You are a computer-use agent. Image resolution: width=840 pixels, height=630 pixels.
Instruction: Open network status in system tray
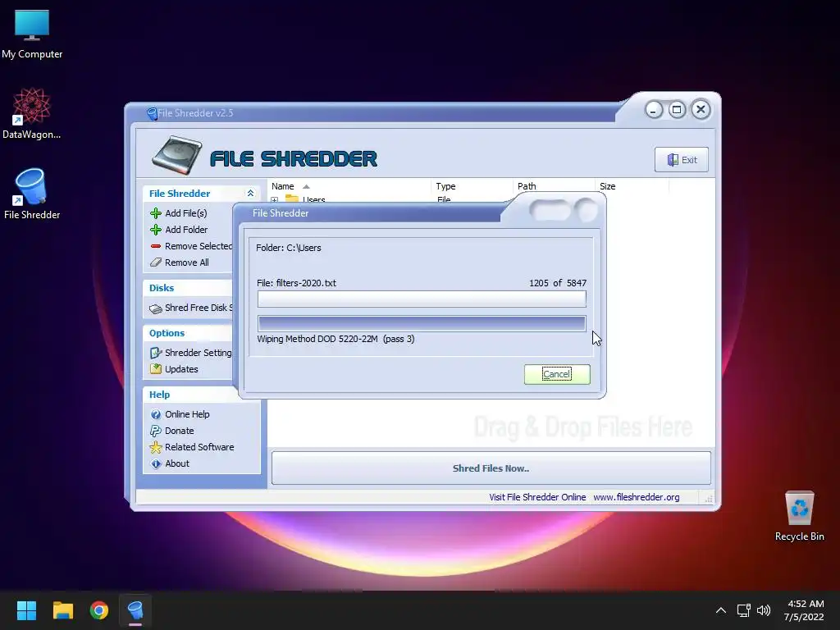tap(743, 610)
